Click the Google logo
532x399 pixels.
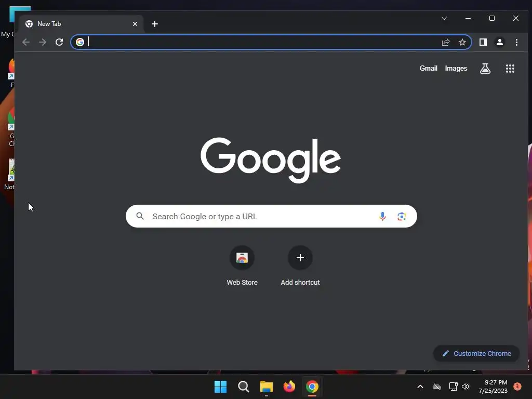[270, 160]
